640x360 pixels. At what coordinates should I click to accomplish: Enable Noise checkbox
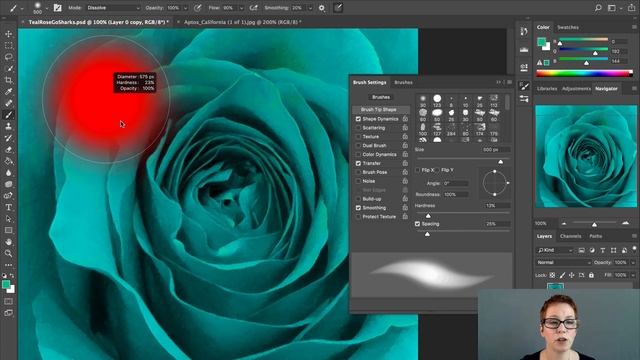click(358, 181)
